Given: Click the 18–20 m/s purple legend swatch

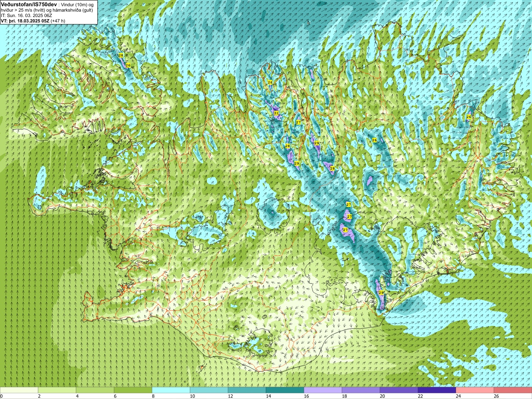Looking at the screenshot, I should tap(361, 390).
